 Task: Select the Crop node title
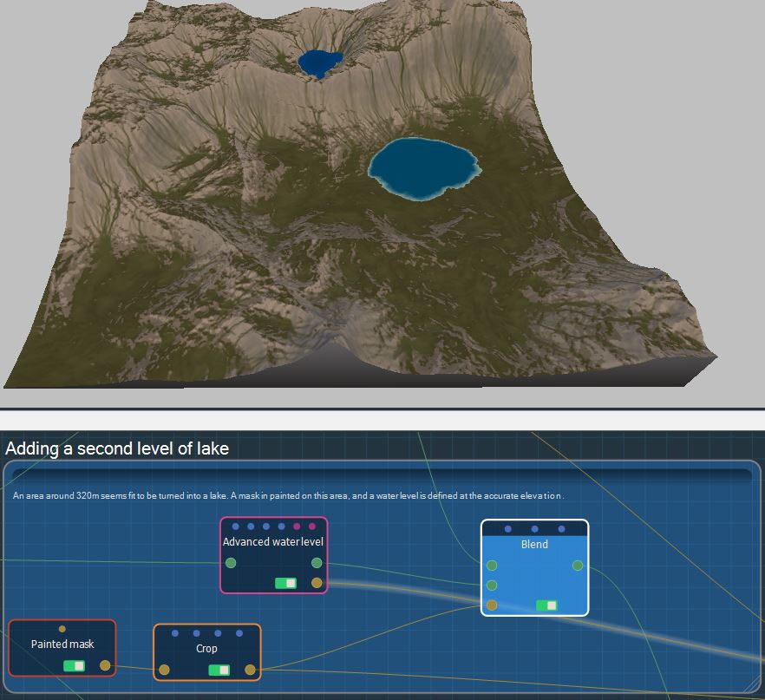pos(206,649)
